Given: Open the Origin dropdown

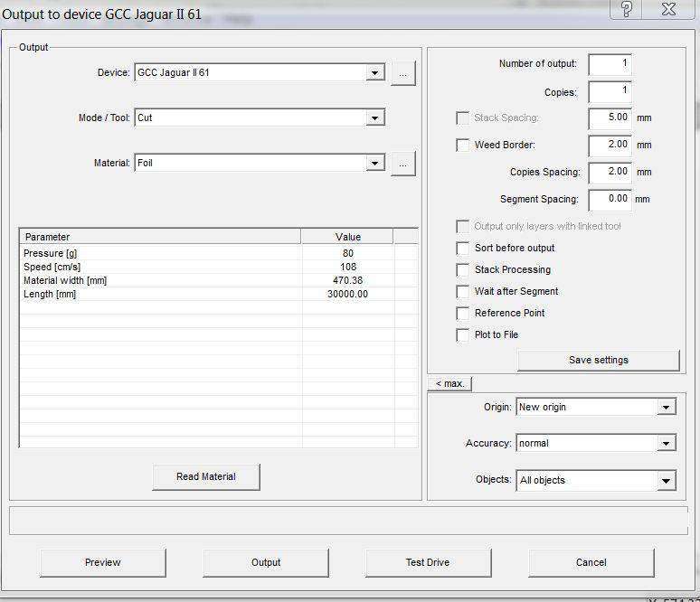Looking at the screenshot, I should 666,407.
